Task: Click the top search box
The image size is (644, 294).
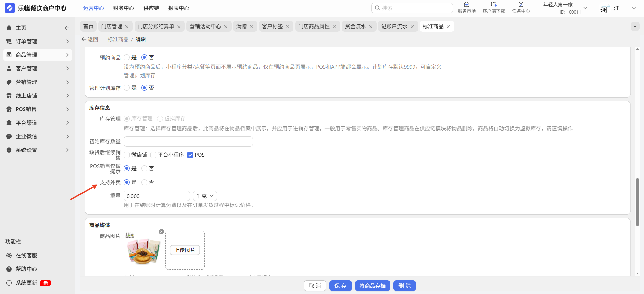Action: tap(412, 8)
